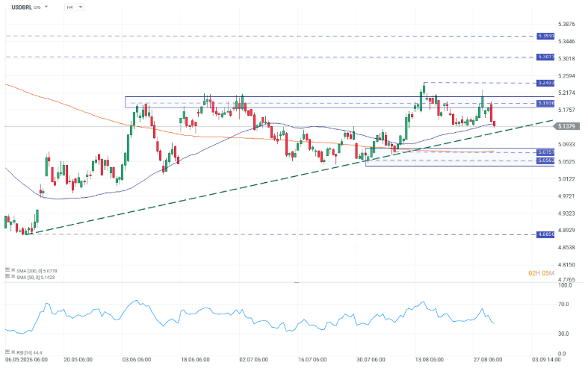Screen dimensions: 588x371
Task: Remove the RSI 14 indicator with X
Action: tap(13, 352)
